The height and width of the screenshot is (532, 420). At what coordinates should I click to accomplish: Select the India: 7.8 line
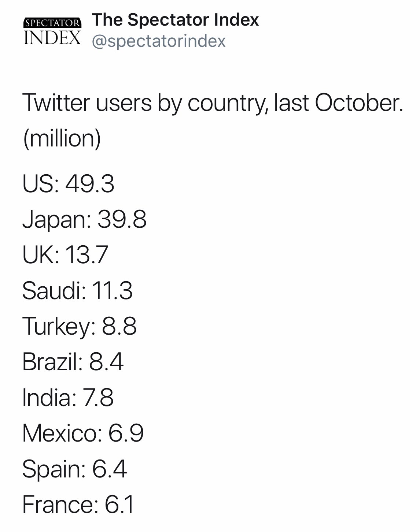coord(68,397)
